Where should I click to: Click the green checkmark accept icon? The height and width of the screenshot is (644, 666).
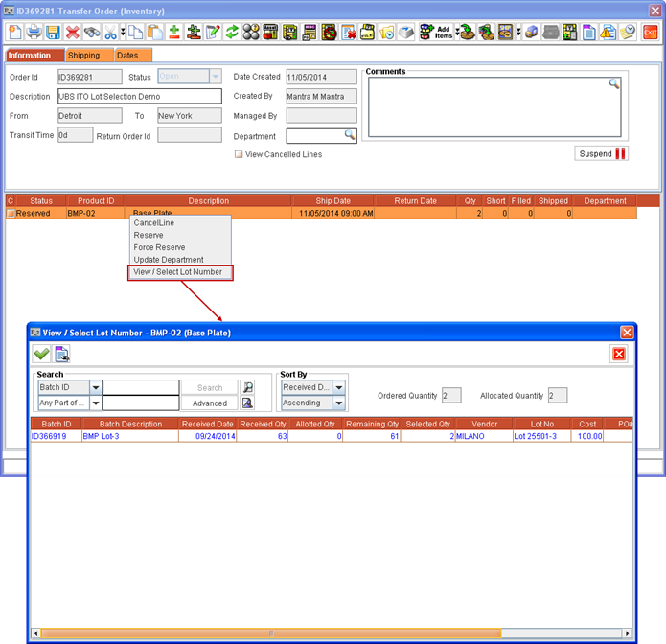click(x=41, y=355)
